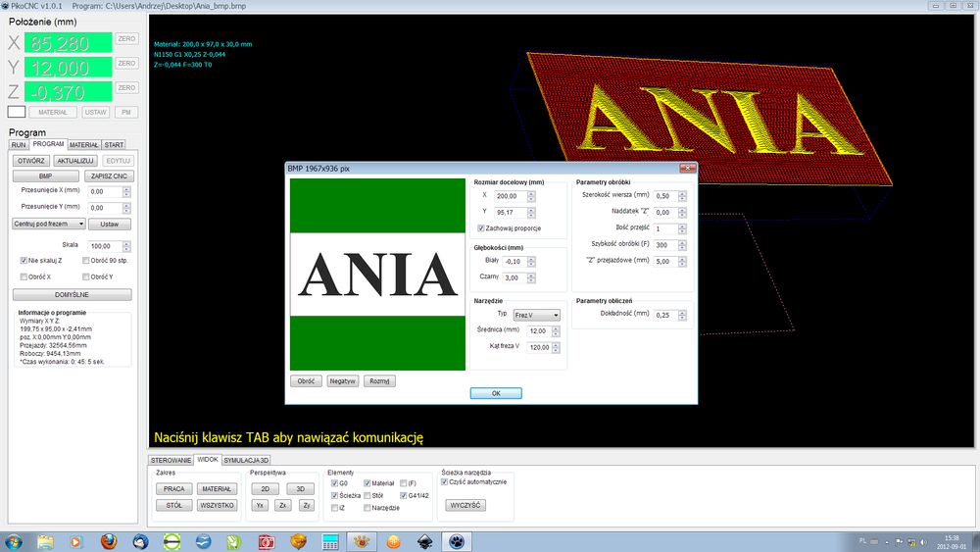Adjust Kąt freza V spinner
Viewport: 980px width, 552px height.
pyautogui.click(x=556, y=347)
